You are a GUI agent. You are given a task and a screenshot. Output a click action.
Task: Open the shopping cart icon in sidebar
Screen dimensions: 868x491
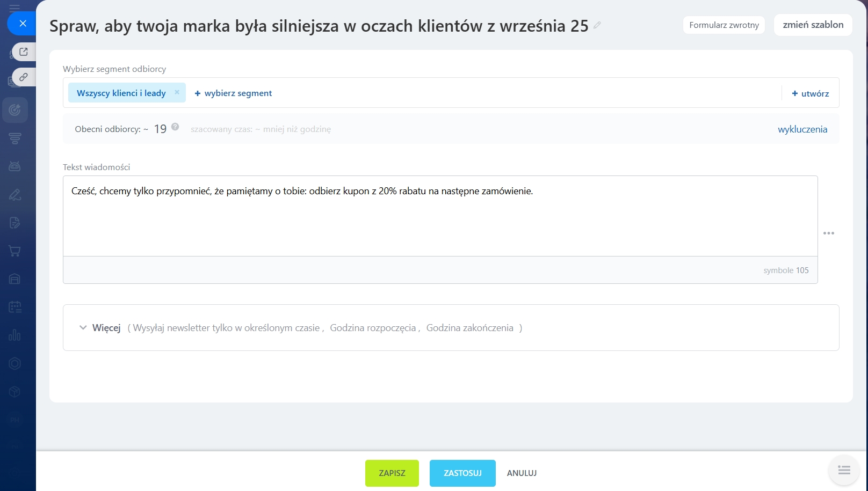point(15,251)
